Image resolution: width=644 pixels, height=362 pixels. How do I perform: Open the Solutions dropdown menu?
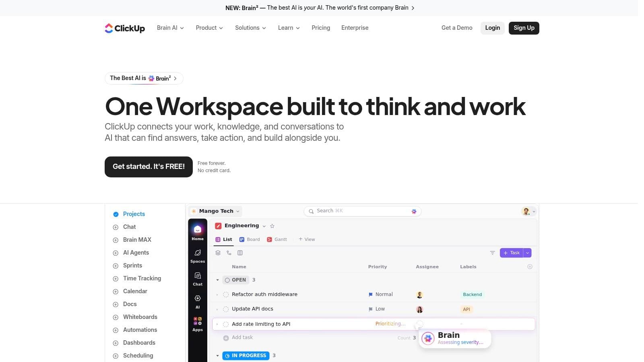pyautogui.click(x=250, y=28)
